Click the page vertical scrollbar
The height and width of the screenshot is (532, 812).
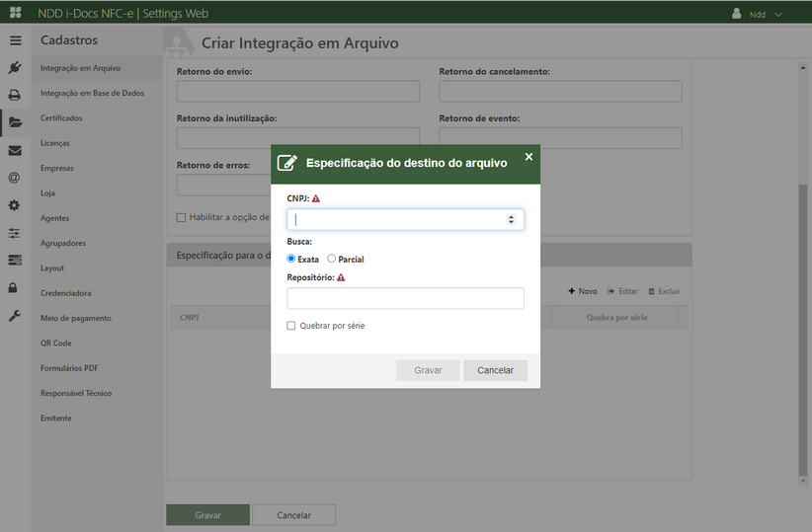coord(803,296)
